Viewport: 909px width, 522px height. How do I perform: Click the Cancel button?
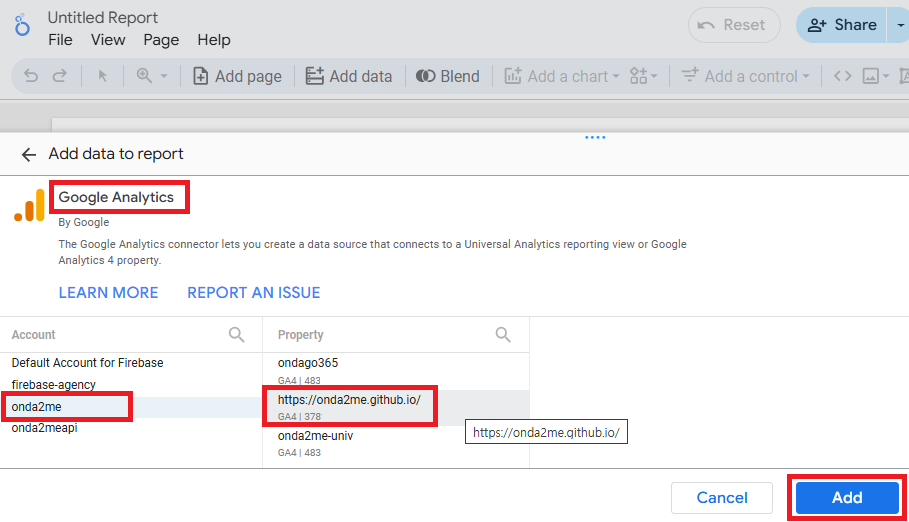[x=722, y=498]
